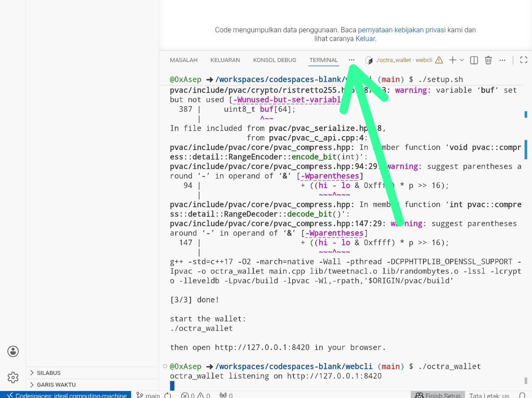532x398 pixels.
Task: Switch to the MASALAH tab
Action: [184, 60]
